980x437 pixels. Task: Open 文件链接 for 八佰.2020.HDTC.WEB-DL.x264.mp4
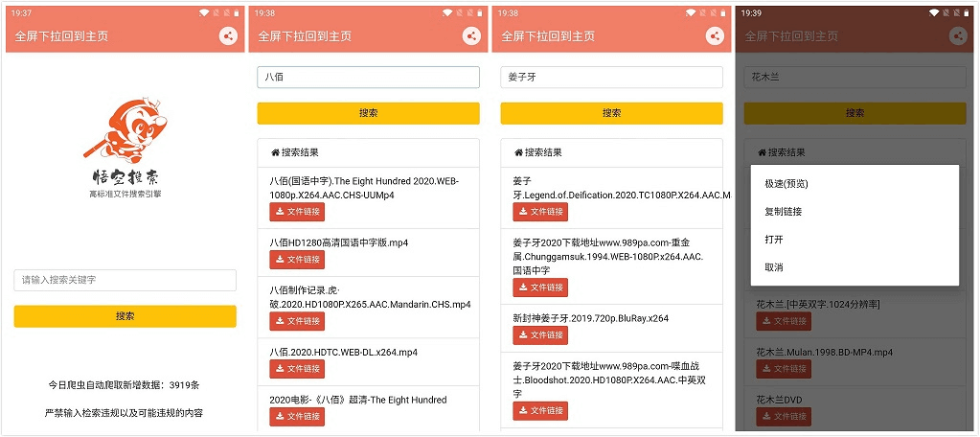297,369
